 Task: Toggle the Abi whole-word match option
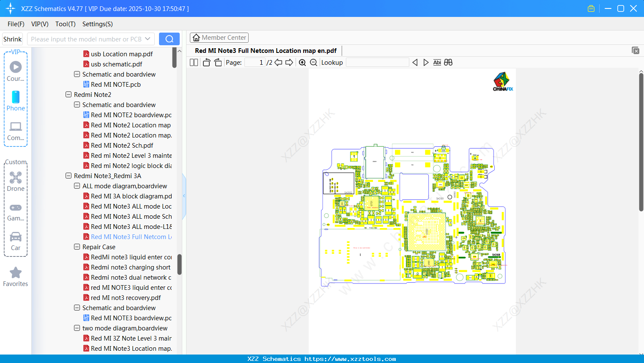437,63
